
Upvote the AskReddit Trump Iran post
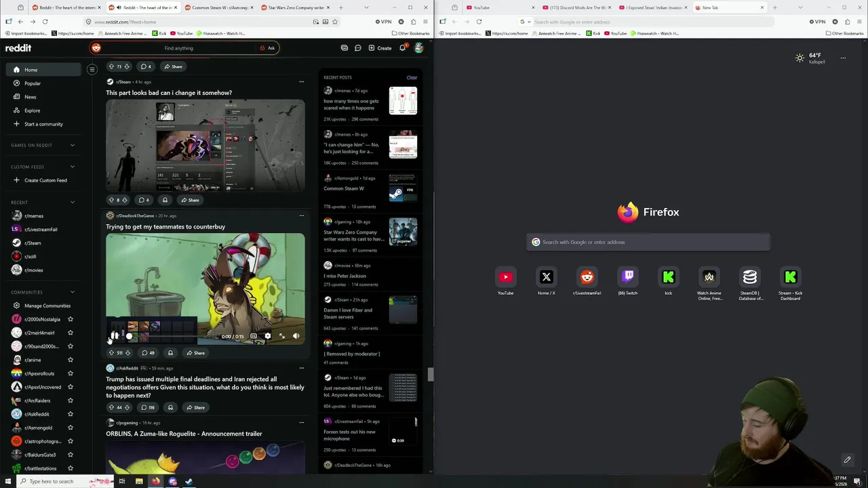pyautogui.click(x=111, y=407)
